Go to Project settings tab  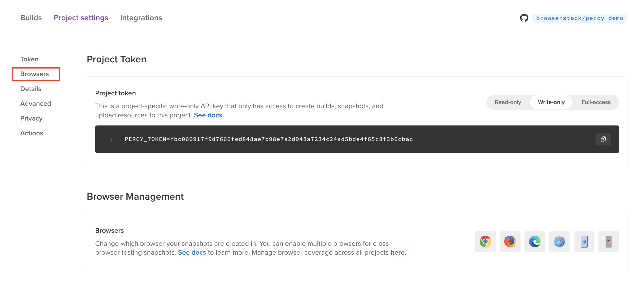tap(81, 18)
